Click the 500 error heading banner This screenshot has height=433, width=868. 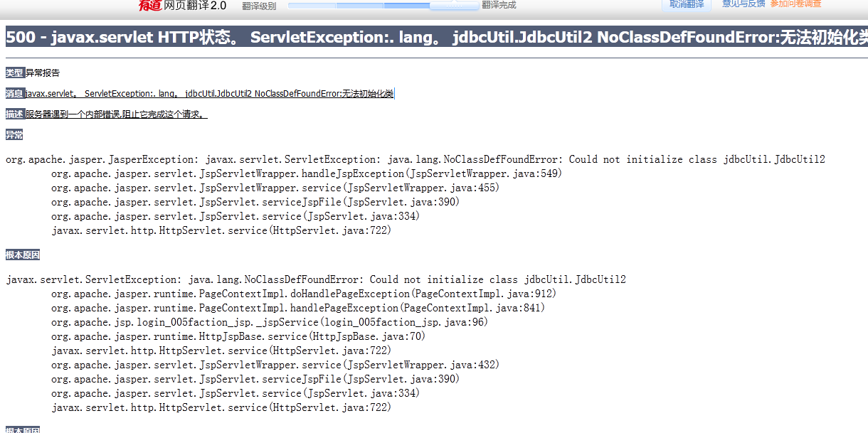437,37
